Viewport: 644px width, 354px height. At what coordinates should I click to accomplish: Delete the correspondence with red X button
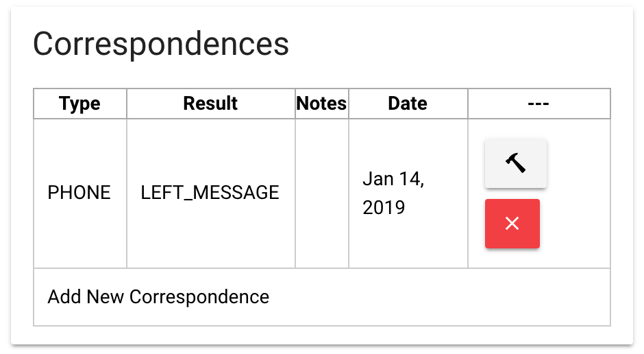coord(512,224)
